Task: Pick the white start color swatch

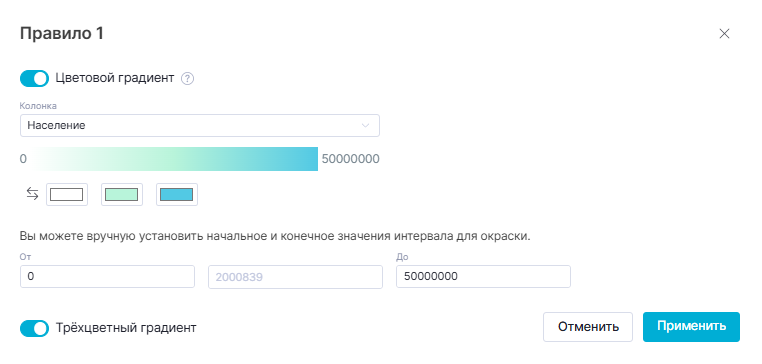Action: pos(67,194)
